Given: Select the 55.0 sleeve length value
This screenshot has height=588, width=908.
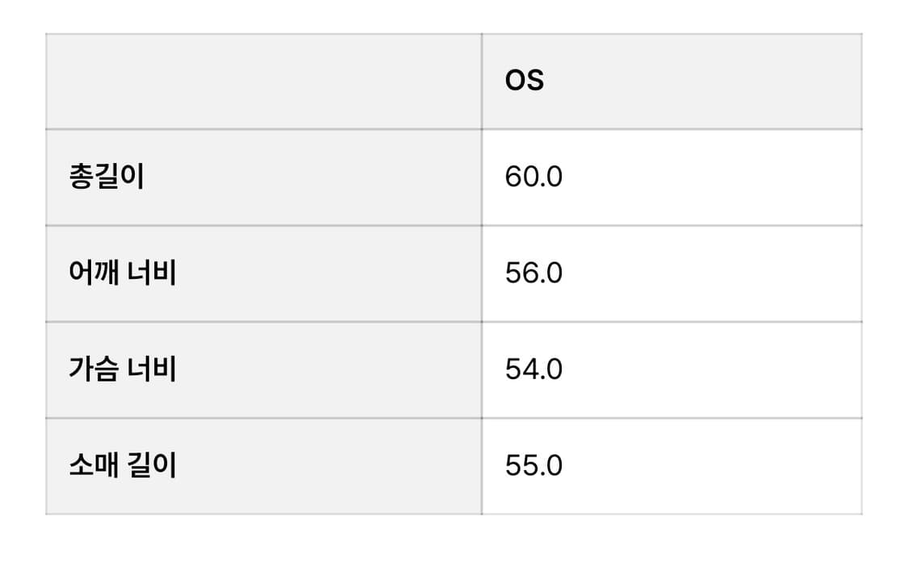Looking at the screenshot, I should click(x=534, y=466).
